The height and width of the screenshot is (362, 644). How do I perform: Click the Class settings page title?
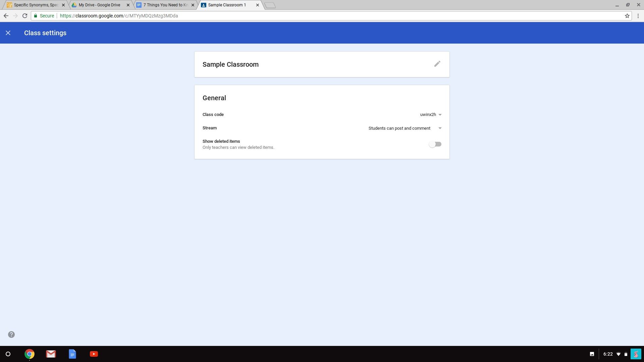pyautogui.click(x=45, y=33)
